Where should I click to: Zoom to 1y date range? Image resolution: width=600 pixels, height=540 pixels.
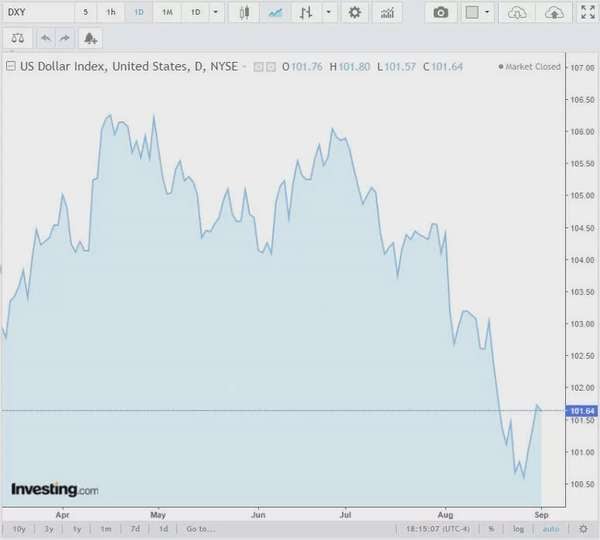[x=77, y=529]
